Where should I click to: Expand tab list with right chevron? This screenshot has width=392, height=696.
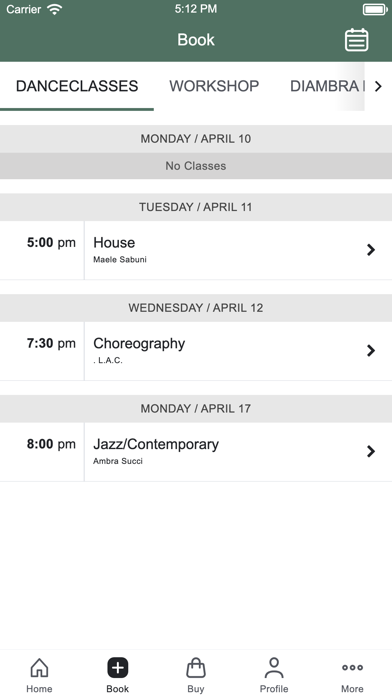pos(378,86)
